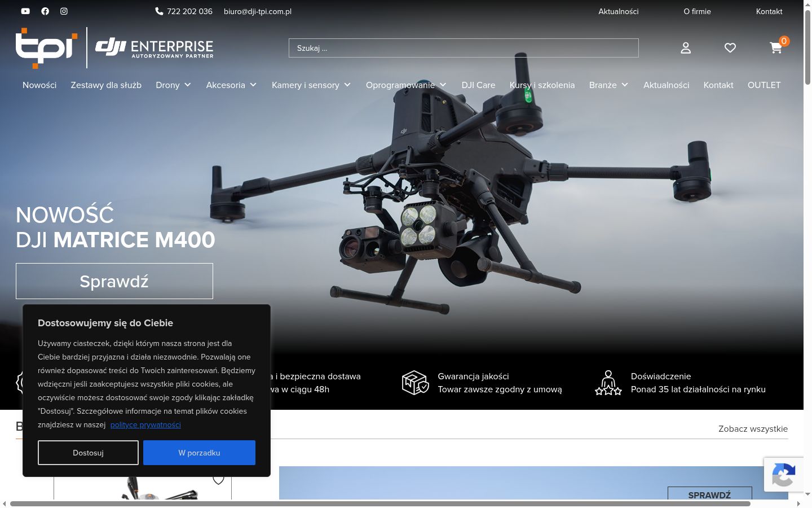Open Aktualności in main navigation bar
This screenshot has height=508, width=812.
click(666, 85)
